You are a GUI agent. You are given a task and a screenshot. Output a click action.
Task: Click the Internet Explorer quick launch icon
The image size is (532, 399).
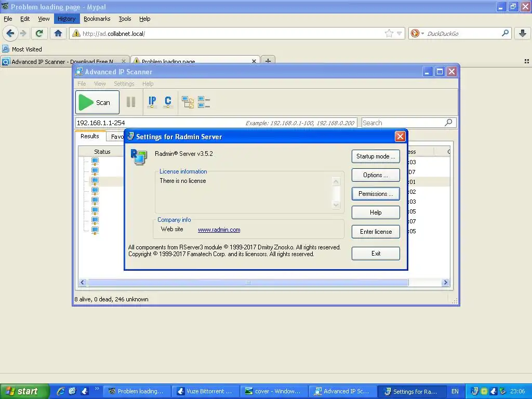point(61,391)
